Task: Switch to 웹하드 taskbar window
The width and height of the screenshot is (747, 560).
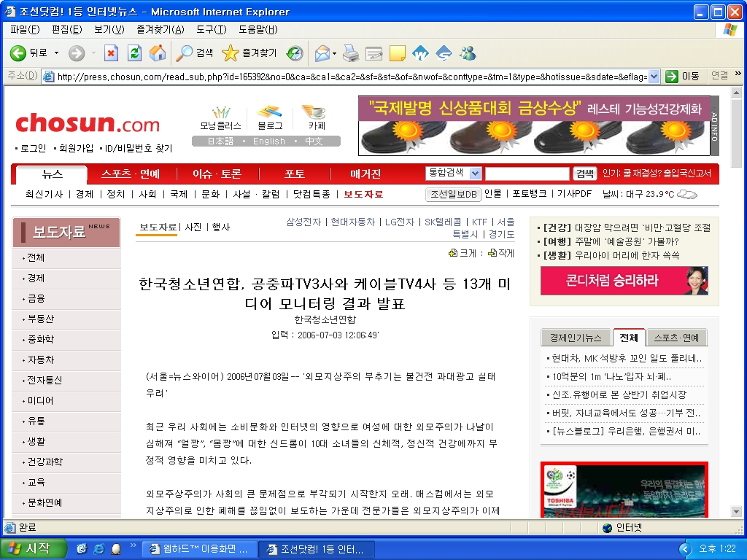Action: click(x=200, y=549)
